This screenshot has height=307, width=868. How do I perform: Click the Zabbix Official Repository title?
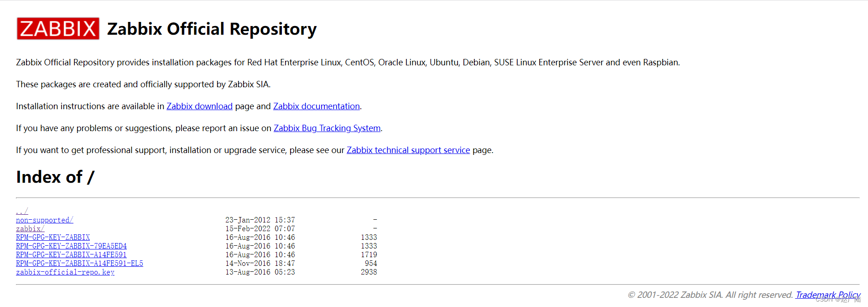pos(212,29)
